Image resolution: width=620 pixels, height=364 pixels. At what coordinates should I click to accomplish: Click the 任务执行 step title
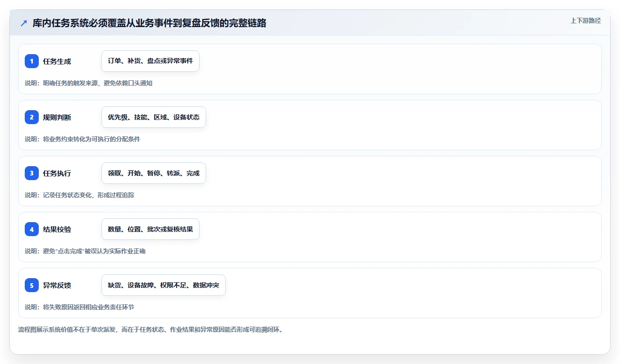point(57,173)
